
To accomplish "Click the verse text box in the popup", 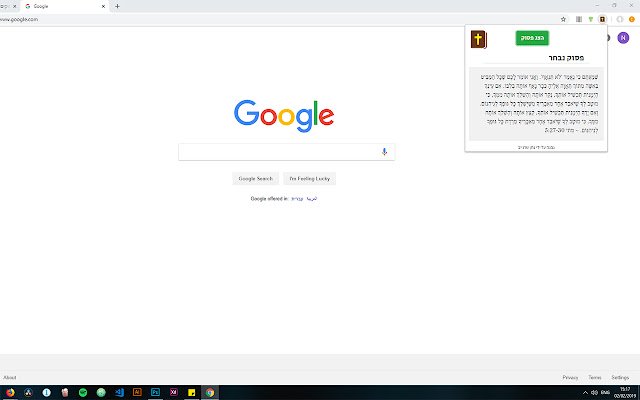I will point(536,104).
